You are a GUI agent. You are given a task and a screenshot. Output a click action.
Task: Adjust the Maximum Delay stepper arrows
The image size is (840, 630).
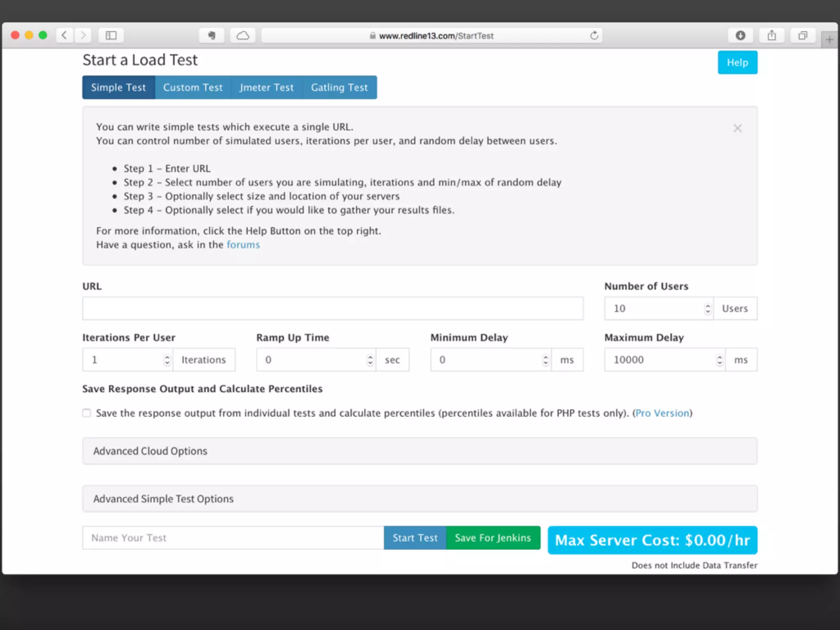pyautogui.click(x=719, y=360)
